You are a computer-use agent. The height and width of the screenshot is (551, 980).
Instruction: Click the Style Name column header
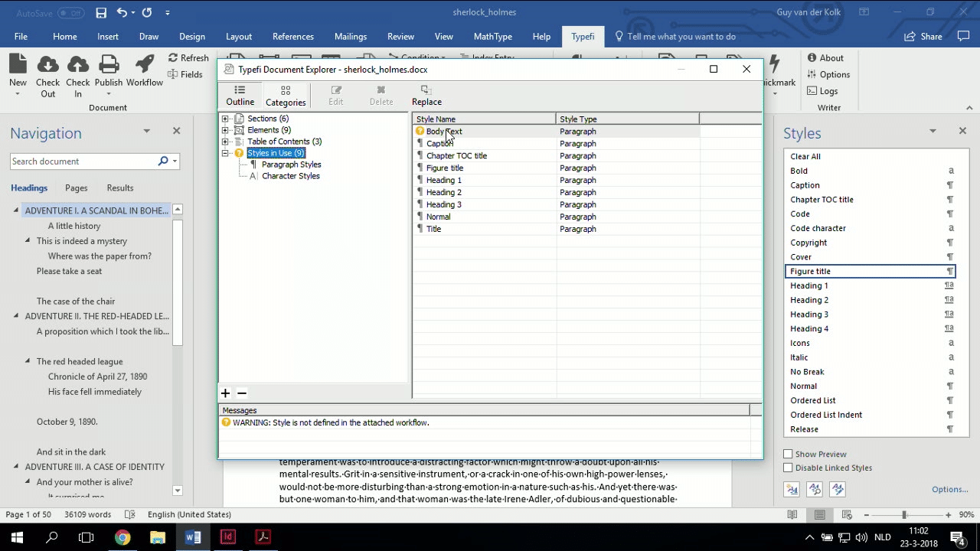pyautogui.click(x=484, y=119)
